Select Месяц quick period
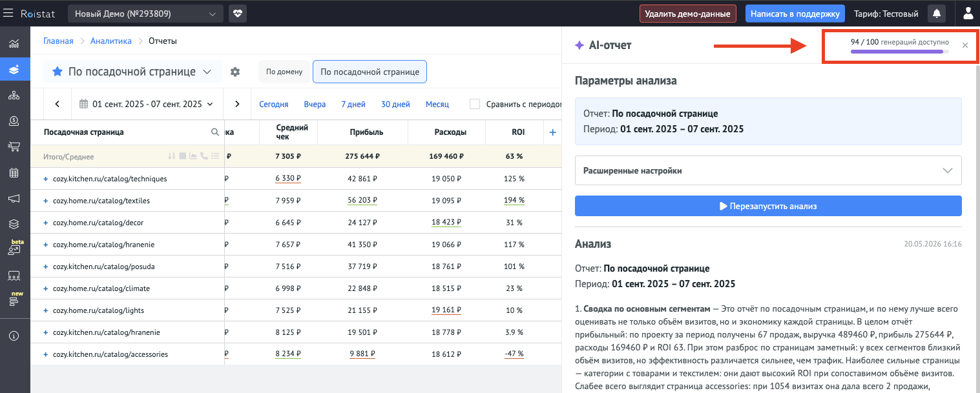 click(437, 104)
